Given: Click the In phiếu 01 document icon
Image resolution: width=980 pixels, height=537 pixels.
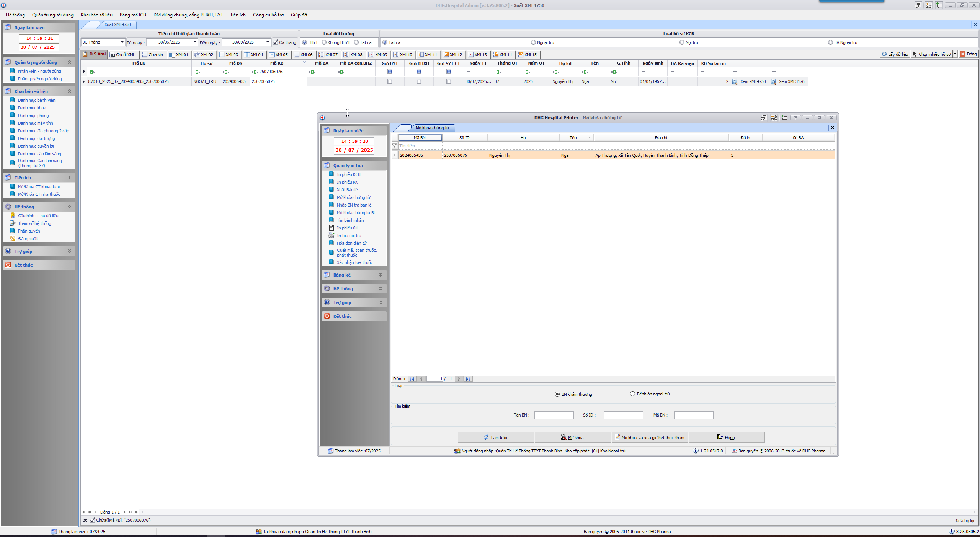Looking at the screenshot, I should 332,228.
